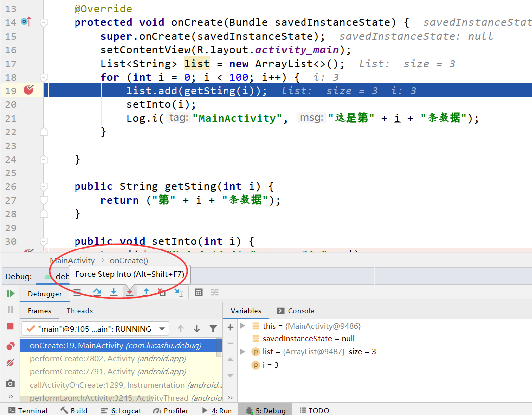The image size is (532, 415).
Task: Open the Profiler tool window
Action: coord(171,410)
